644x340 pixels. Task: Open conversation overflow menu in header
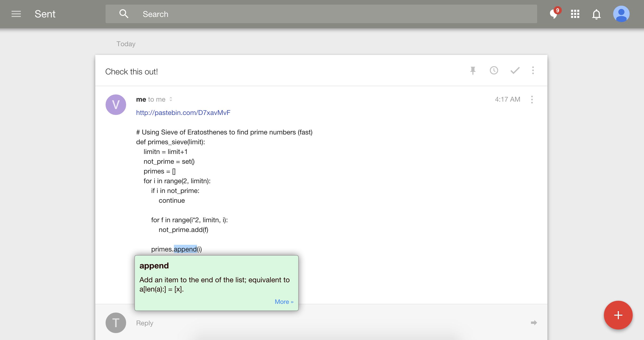tap(533, 71)
